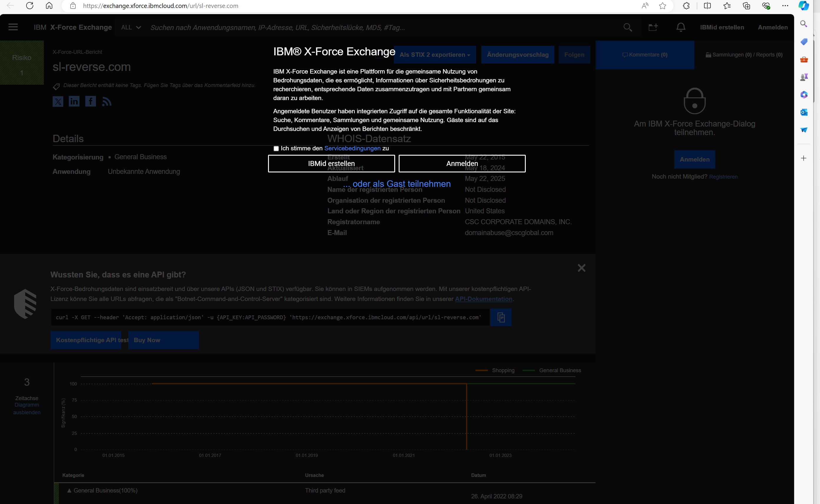Click IBMid erstellen button in dialog

coord(331,164)
